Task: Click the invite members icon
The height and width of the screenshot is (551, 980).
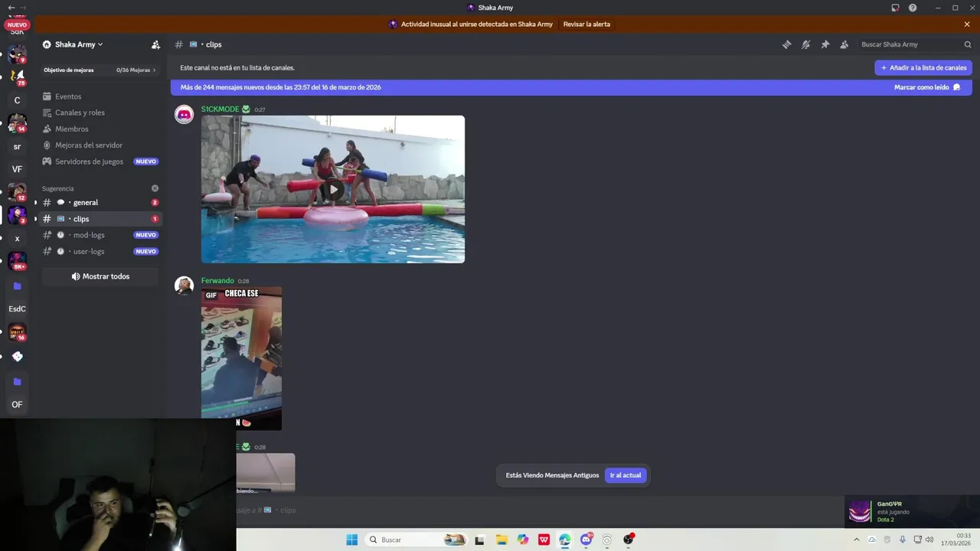Action: [155, 44]
